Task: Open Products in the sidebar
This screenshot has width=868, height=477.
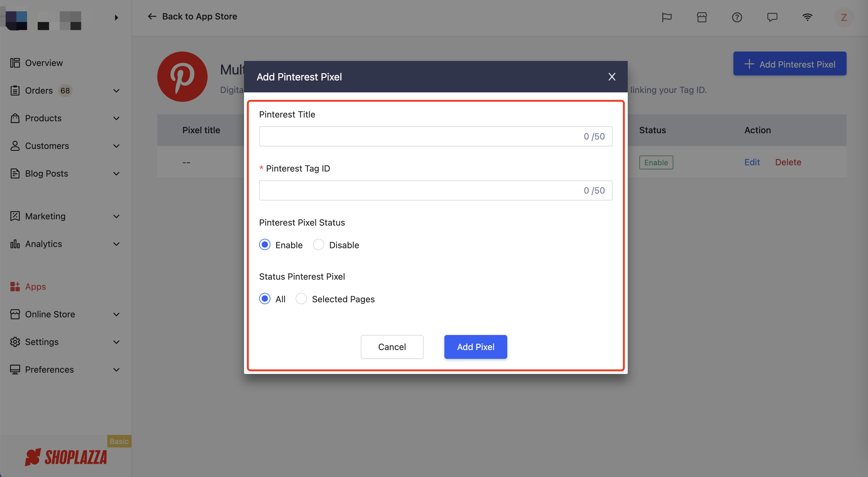Action: (43, 118)
